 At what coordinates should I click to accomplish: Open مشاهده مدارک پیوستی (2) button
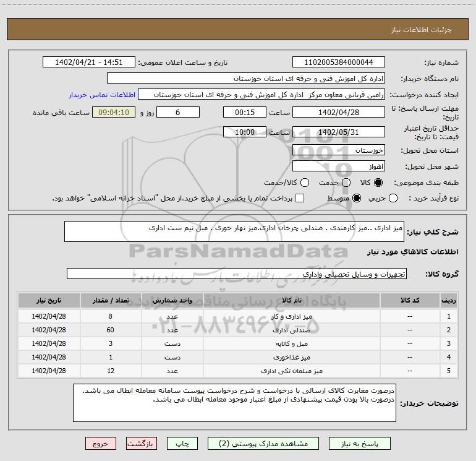tap(263, 444)
